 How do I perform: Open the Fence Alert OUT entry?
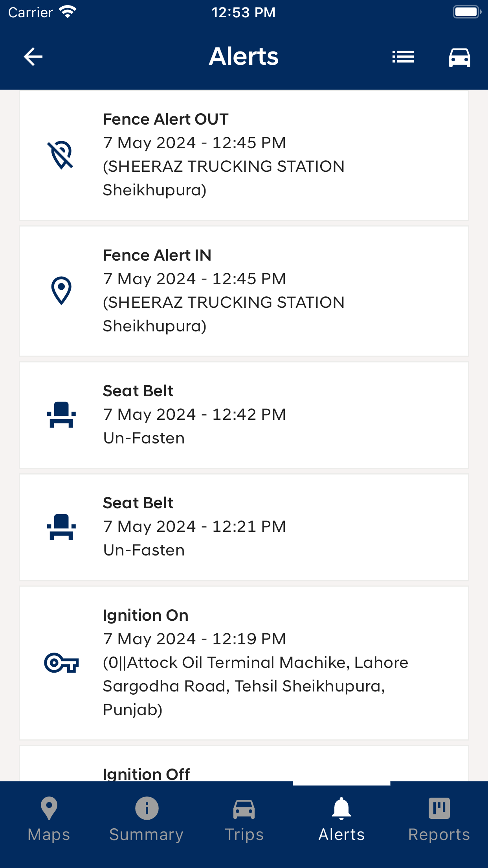[x=244, y=155]
